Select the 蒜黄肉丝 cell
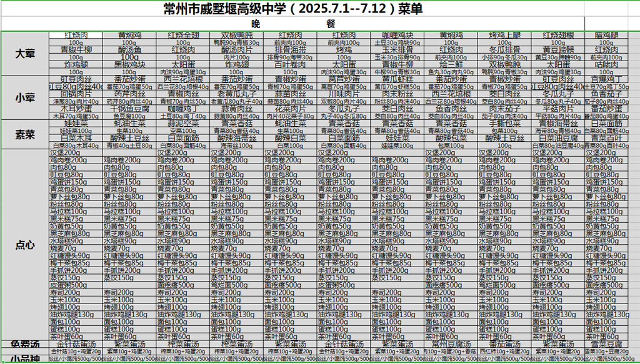Viewport: 640px width, 364px height. (236, 109)
